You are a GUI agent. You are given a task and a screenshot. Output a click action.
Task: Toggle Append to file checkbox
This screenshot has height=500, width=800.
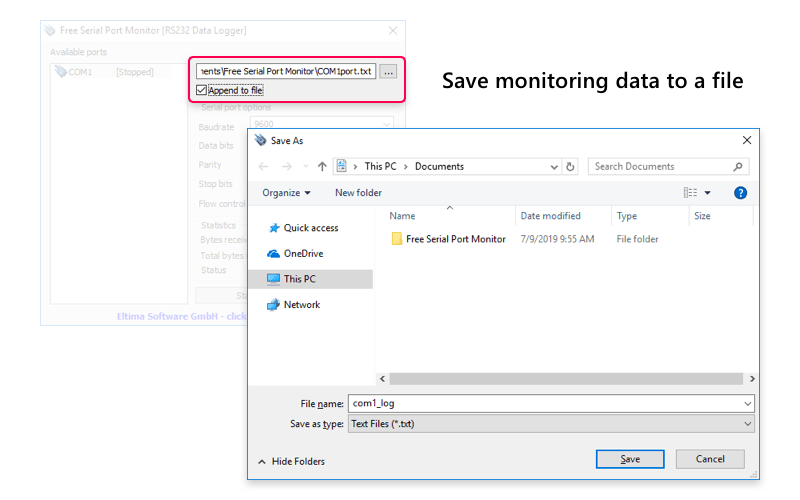point(202,90)
